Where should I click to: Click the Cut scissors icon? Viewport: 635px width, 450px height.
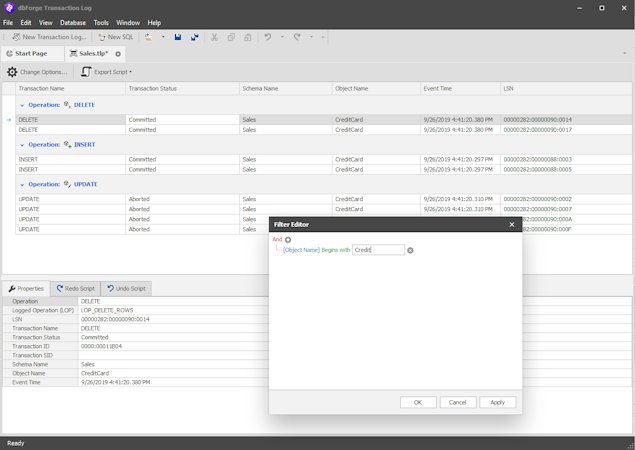(214, 37)
